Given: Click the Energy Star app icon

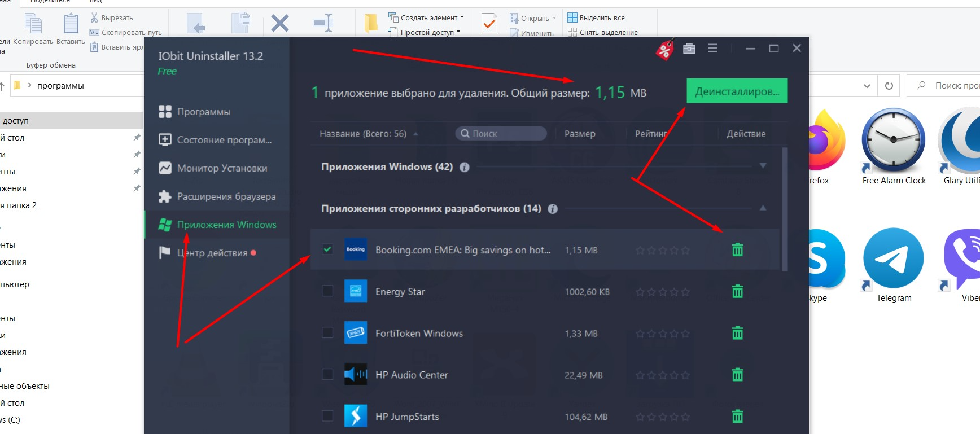Looking at the screenshot, I should pyautogui.click(x=356, y=291).
